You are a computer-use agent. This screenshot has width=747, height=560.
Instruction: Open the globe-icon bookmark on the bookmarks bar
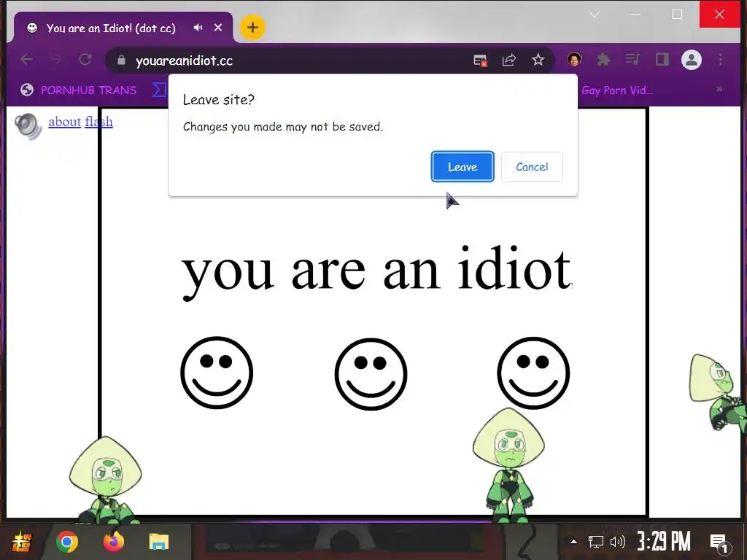click(x=79, y=90)
